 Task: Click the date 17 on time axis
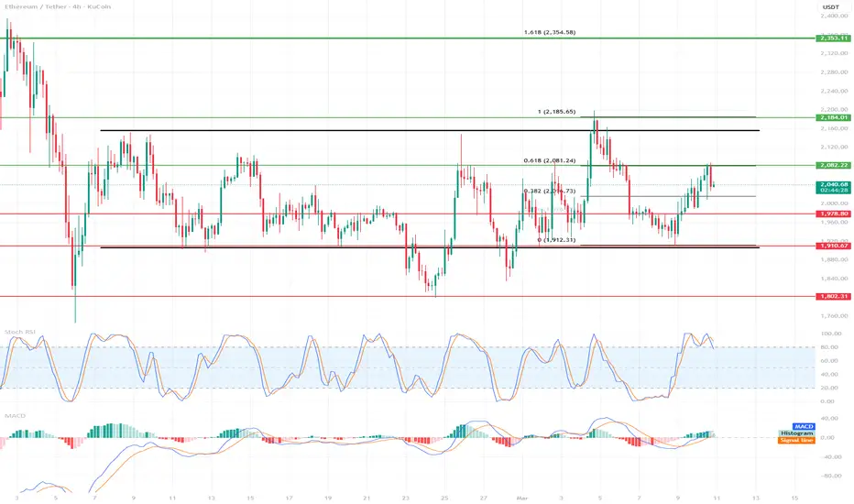click(289, 498)
